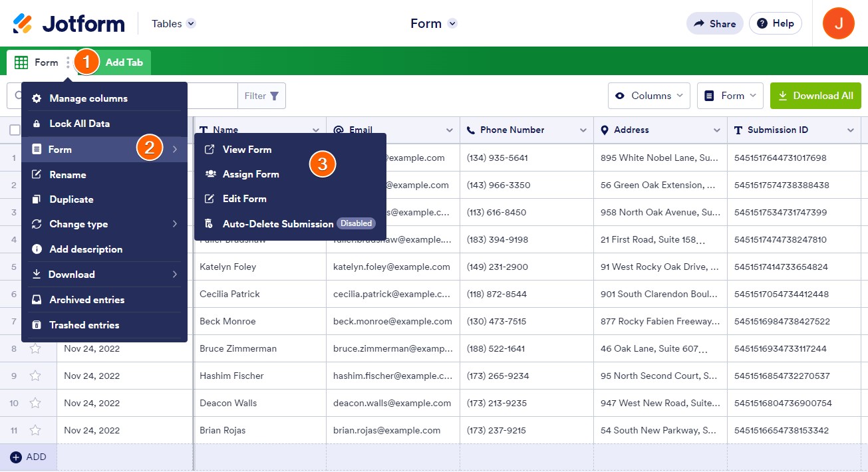This screenshot has height=472, width=868.
Task: Click the Lock All Data padlock icon
Action: (38, 123)
